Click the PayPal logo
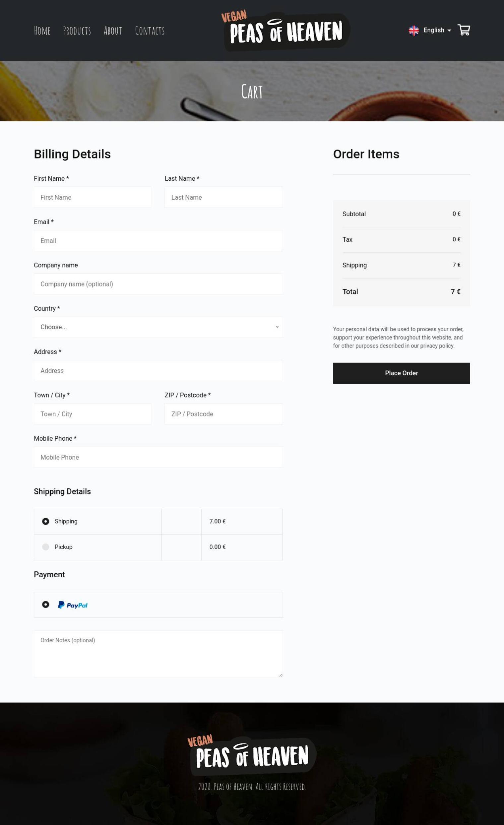The width and height of the screenshot is (504, 825). 73,605
